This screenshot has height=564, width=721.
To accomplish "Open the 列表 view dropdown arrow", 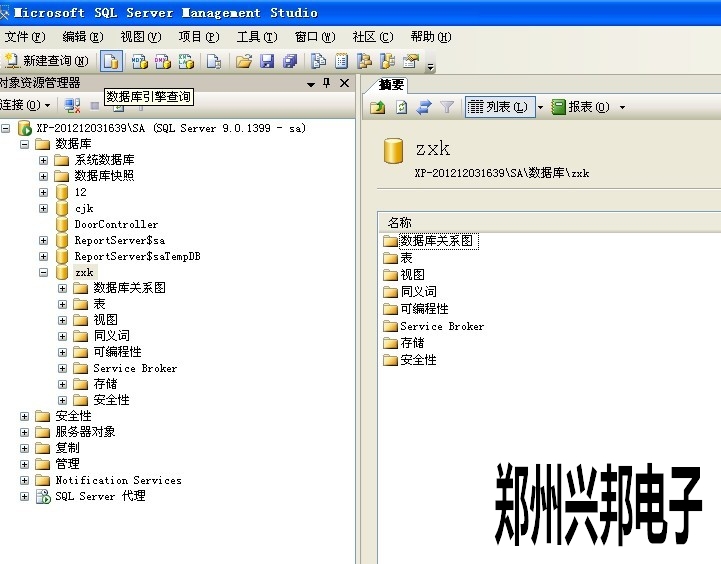I will point(540,107).
